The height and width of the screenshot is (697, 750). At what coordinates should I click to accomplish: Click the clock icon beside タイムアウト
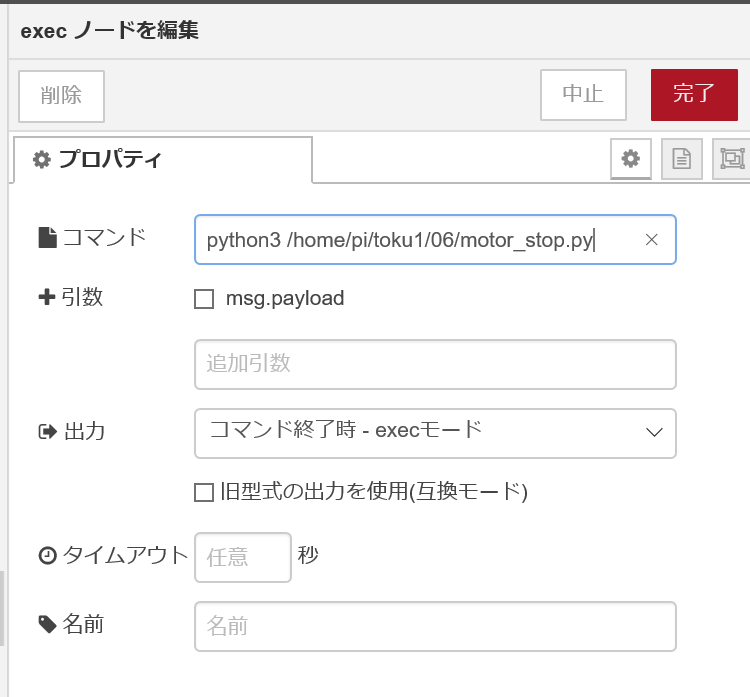coord(47,556)
